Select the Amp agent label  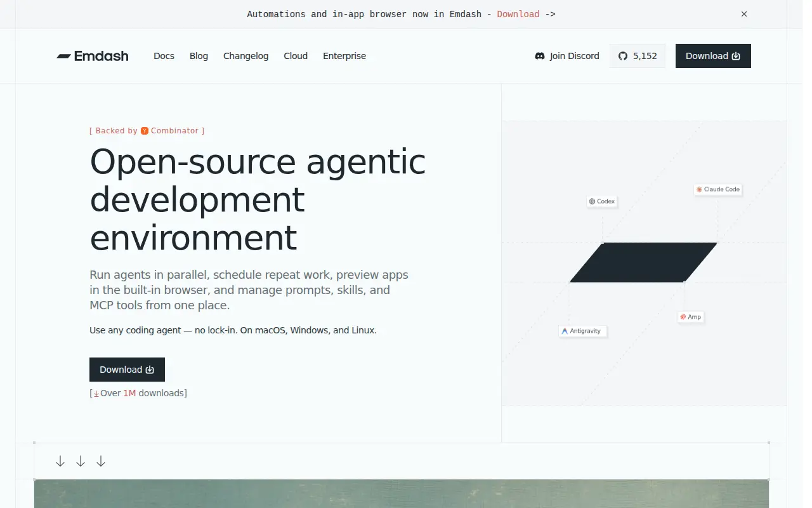click(x=690, y=317)
